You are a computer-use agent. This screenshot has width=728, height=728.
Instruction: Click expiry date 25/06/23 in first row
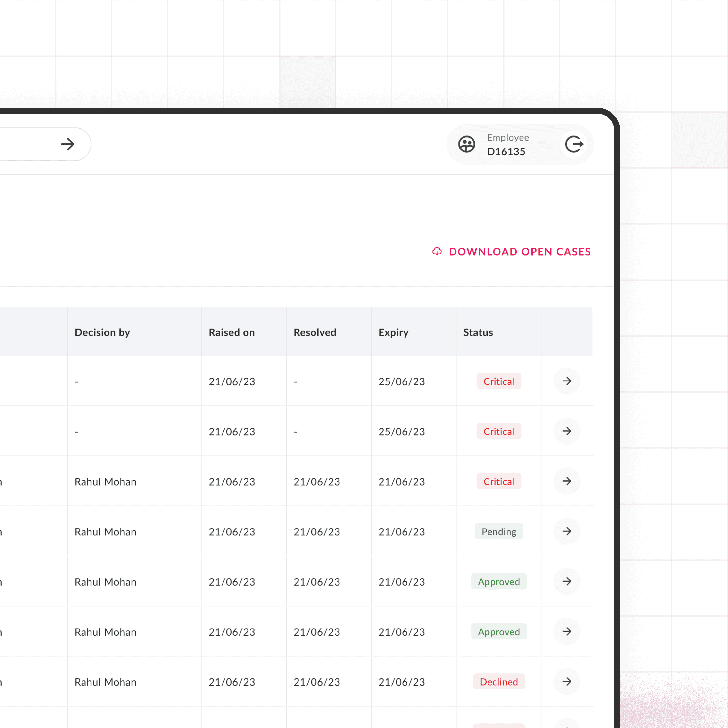[x=402, y=381]
